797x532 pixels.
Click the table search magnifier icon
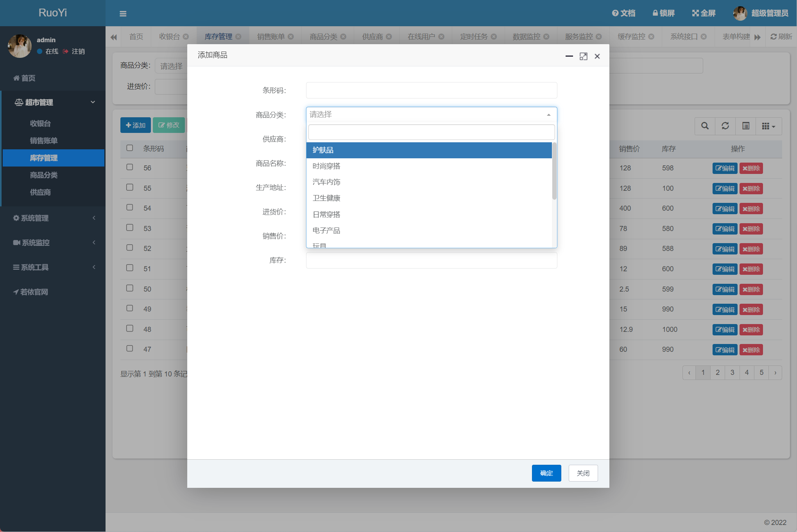tap(705, 126)
